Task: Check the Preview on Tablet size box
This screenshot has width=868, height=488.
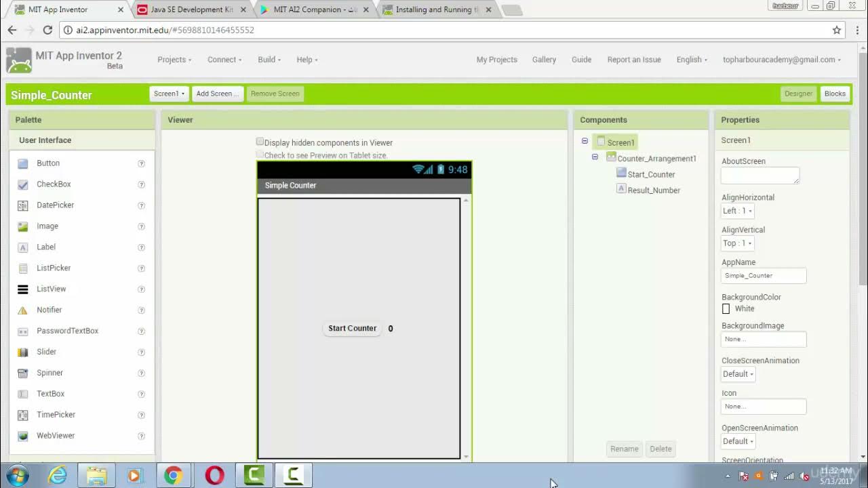Action: tap(260, 155)
